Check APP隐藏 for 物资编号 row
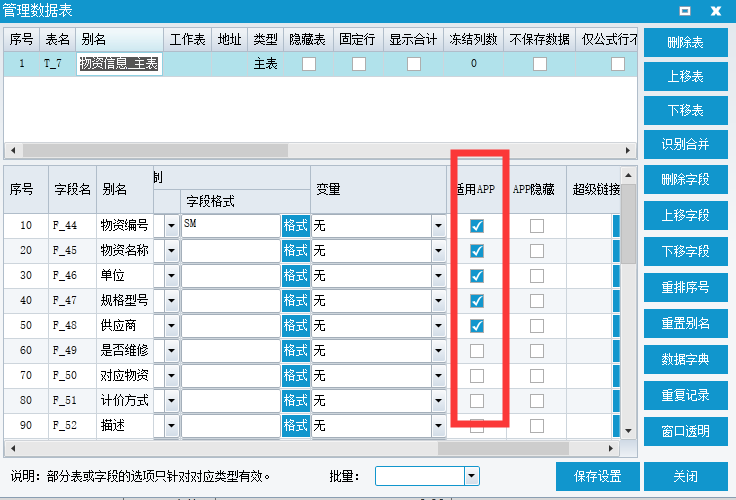736x500 pixels. (x=537, y=226)
